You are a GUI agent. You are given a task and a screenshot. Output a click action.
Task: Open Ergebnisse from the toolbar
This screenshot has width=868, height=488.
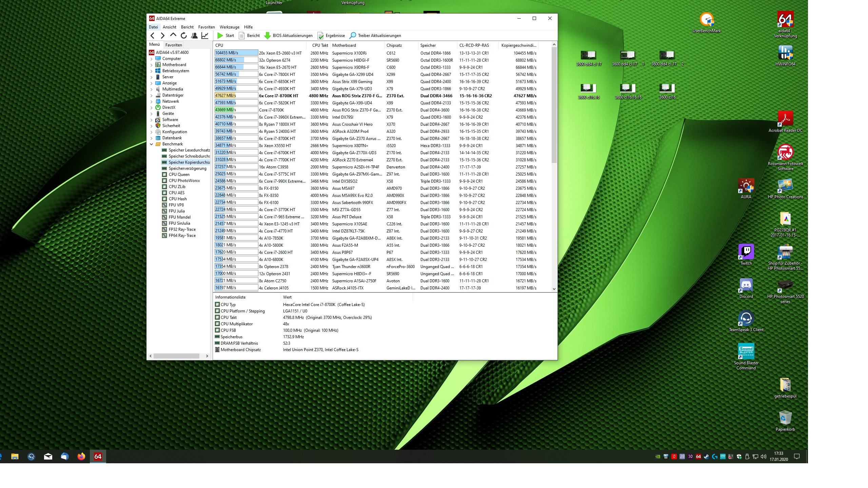tap(331, 36)
